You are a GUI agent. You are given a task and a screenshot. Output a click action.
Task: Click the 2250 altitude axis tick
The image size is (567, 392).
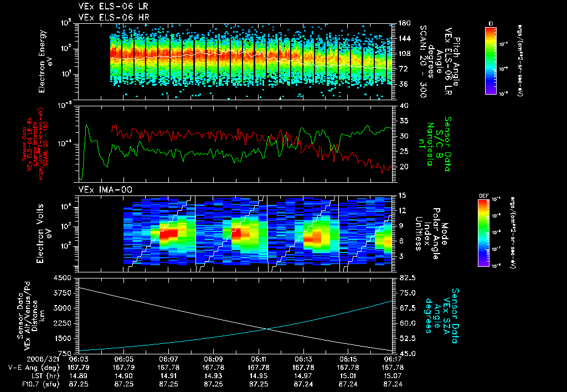click(x=62, y=323)
